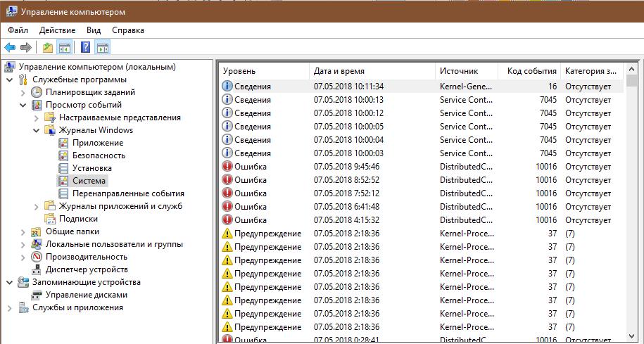This screenshot has width=644, height=344.
Task: Collapse the Просмотр событий tree node
Action: click(23, 105)
